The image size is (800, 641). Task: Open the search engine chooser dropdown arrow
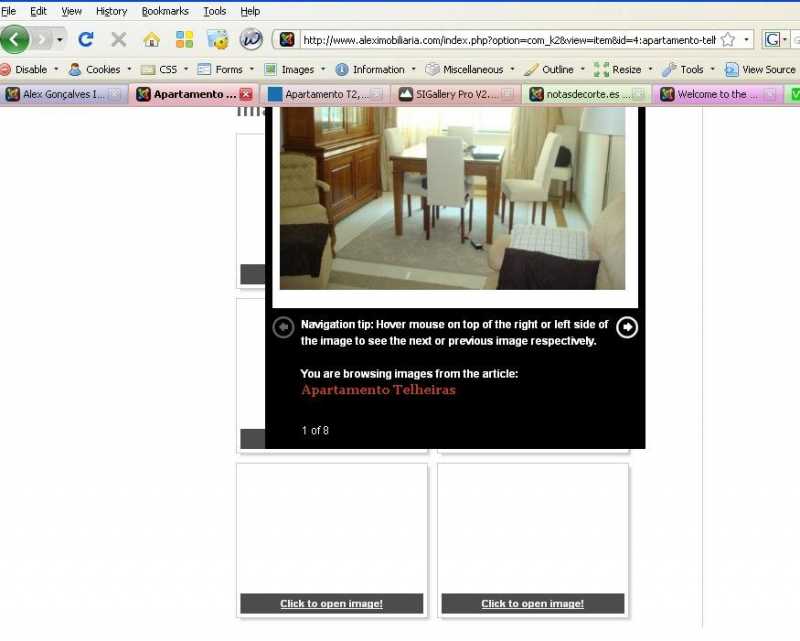tap(785, 39)
